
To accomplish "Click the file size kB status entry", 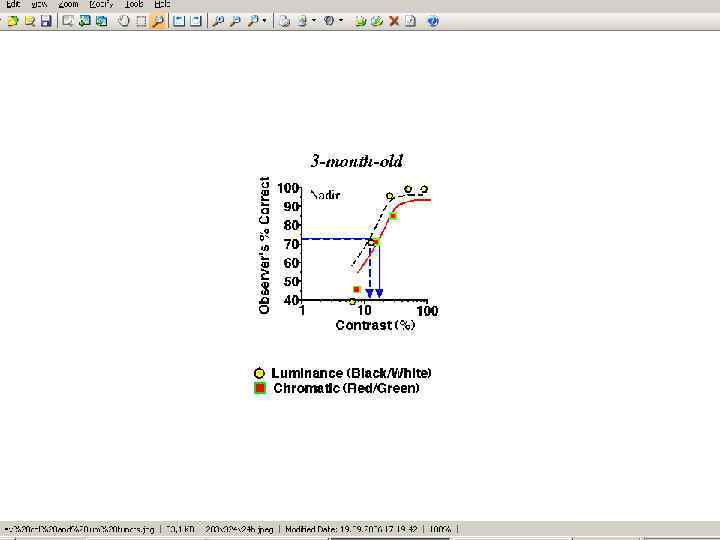I will (x=180, y=529).
